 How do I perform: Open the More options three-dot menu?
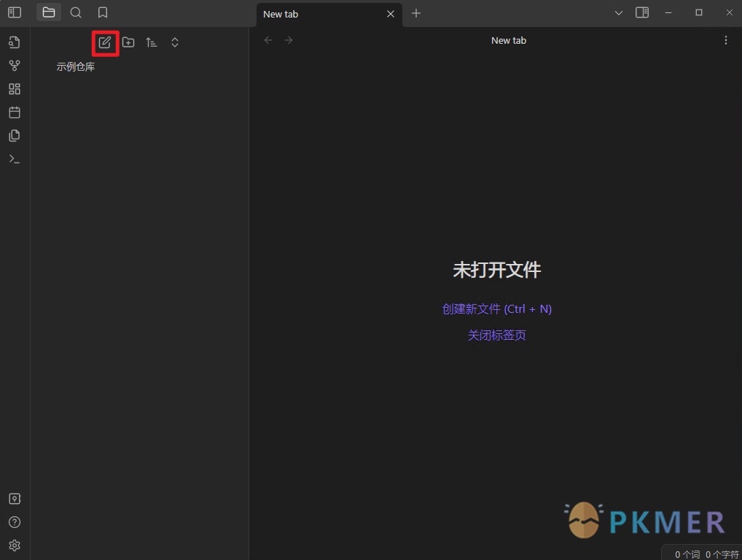[725, 40]
